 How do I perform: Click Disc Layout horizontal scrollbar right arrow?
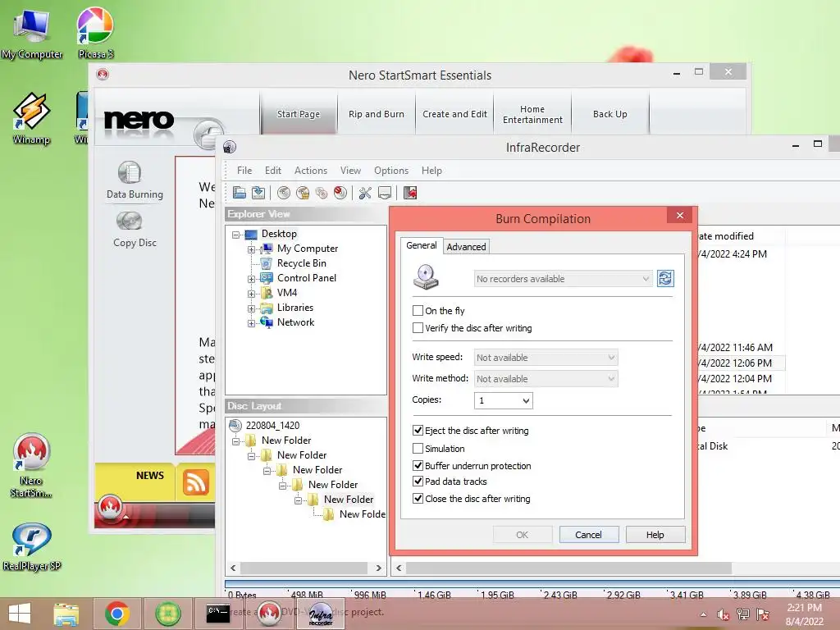pyautogui.click(x=379, y=568)
